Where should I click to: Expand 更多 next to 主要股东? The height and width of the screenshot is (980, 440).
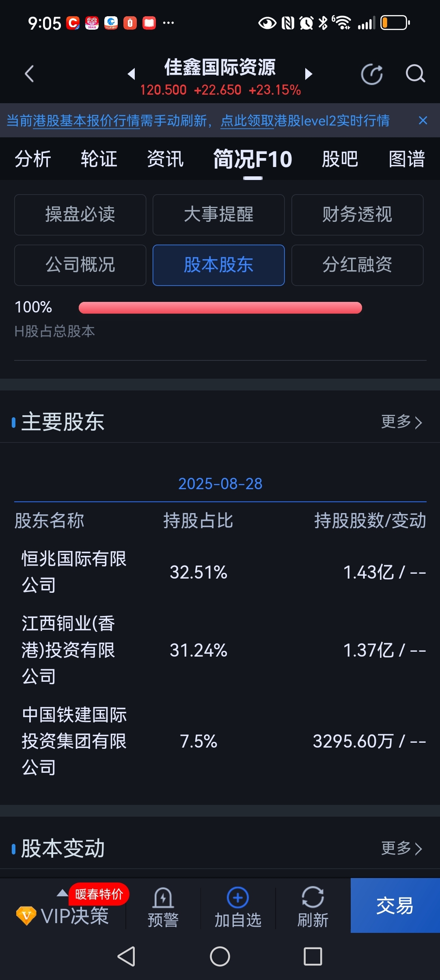click(x=402, y=422)
